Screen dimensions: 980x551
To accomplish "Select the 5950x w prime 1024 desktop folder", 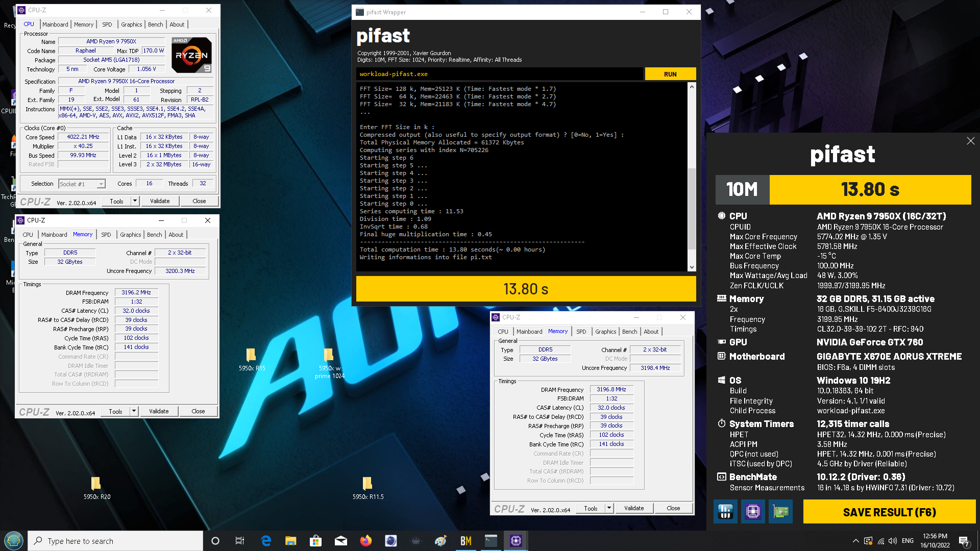I will (329, 363).
